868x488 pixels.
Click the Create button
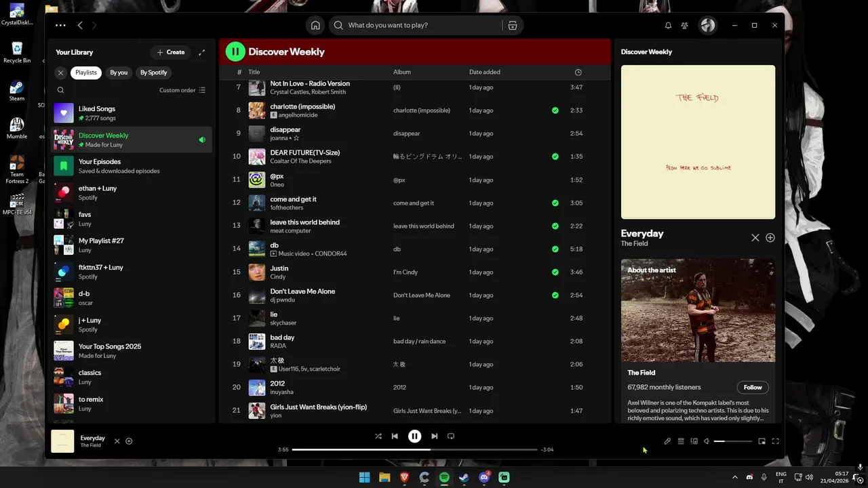tap(170, 52)
